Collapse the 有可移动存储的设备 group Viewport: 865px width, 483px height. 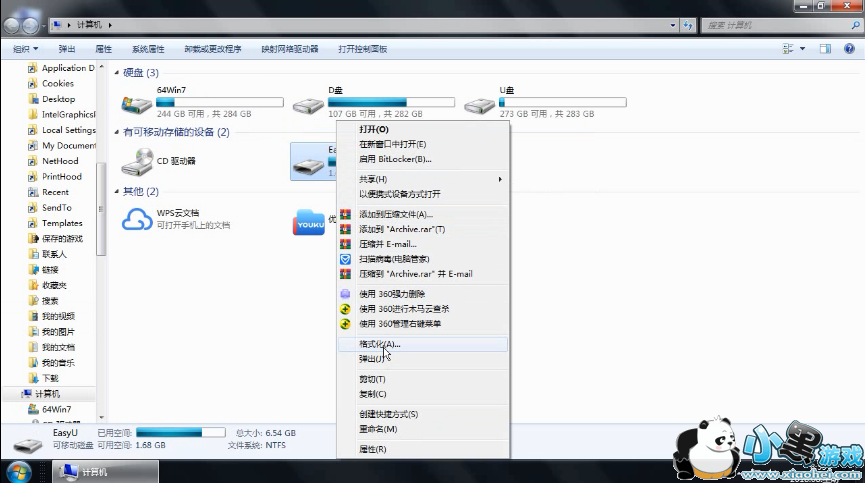click(x=117, y=132)
